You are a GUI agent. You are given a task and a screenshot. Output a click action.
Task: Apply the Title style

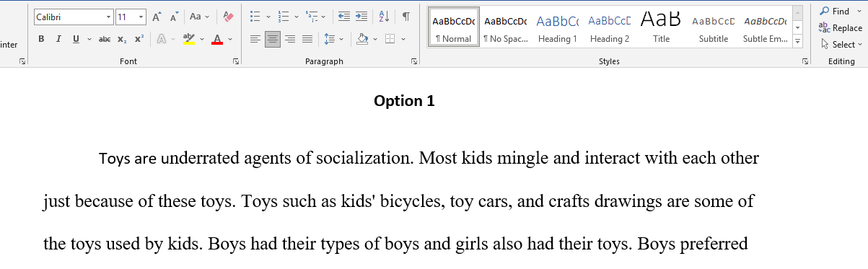[x=661, y=27]
